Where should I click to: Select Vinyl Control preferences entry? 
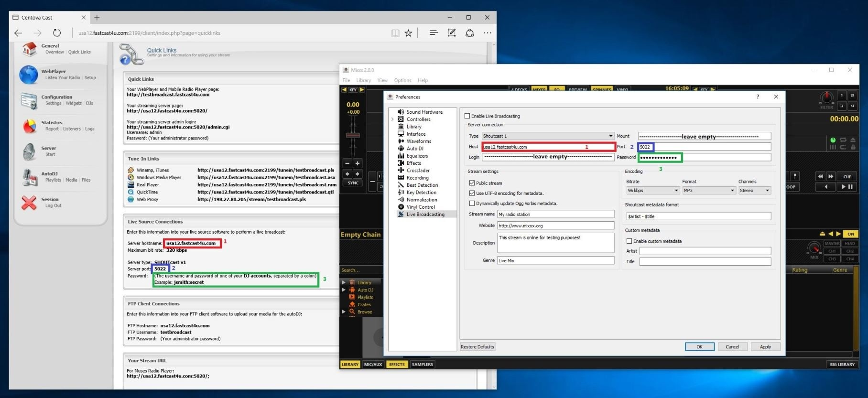click(x=421, y=207)
